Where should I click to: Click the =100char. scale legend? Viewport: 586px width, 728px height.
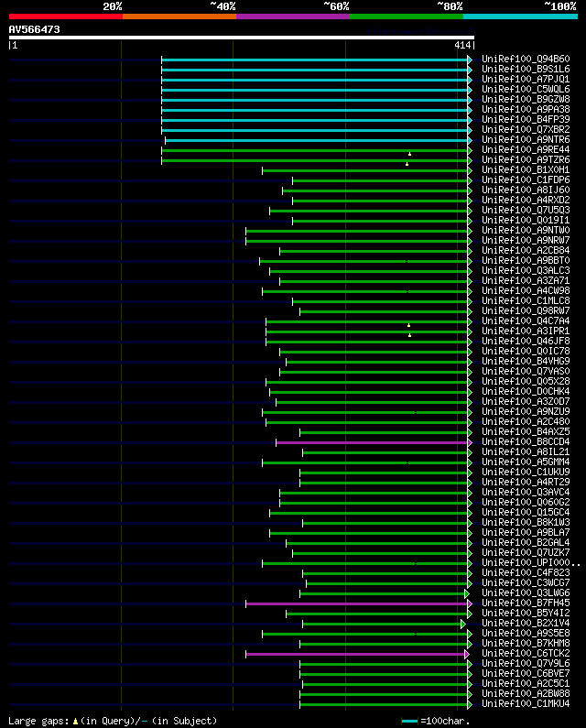tap(436, 721)
